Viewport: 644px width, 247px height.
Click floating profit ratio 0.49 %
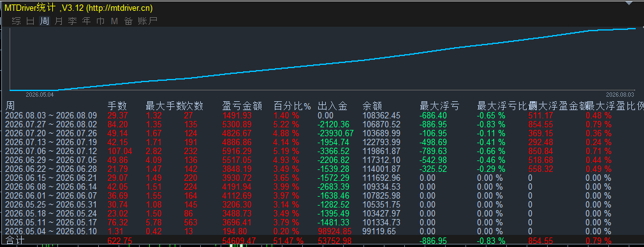pyautogui.click(x=599, y=169)
